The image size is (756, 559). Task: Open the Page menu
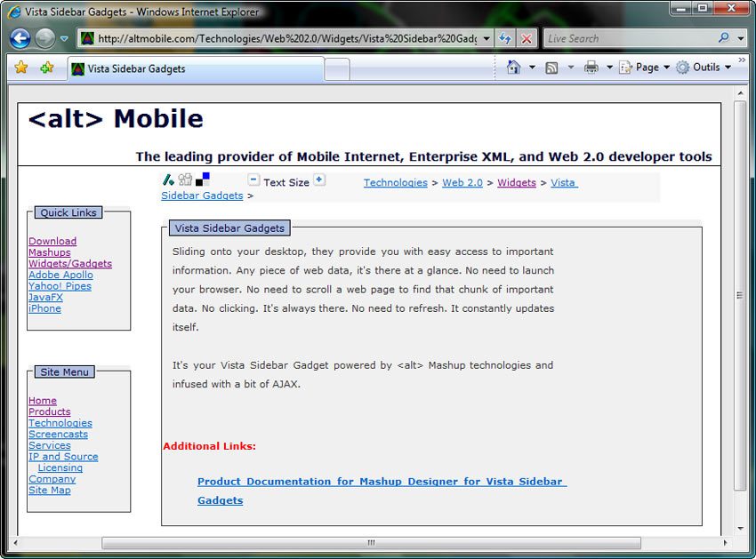pos(645,68)
